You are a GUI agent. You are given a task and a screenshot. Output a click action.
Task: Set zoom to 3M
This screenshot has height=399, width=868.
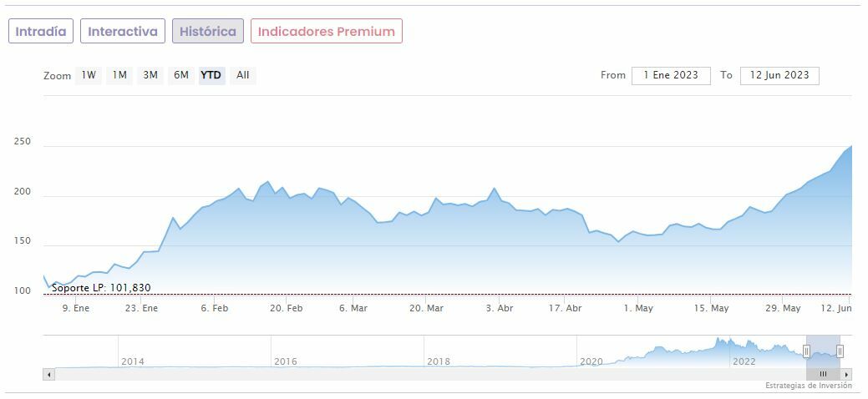(150, 75)
